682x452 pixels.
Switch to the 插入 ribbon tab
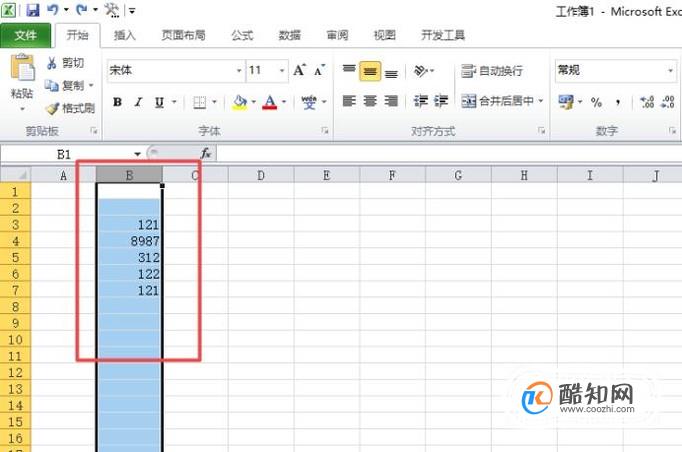pyautogui.click(x=124, y=35)
